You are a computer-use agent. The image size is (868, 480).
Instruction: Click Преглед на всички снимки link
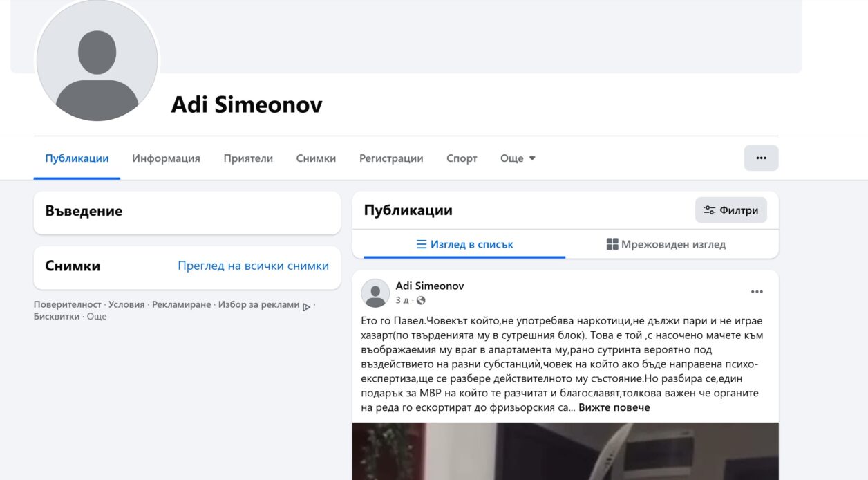pos(253,266)
